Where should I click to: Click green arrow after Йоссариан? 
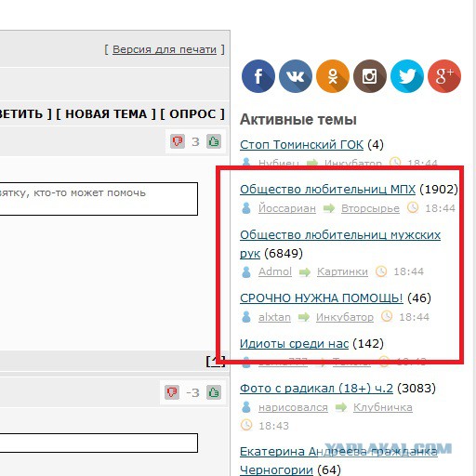pyautogui.click(x=329, y=208)
